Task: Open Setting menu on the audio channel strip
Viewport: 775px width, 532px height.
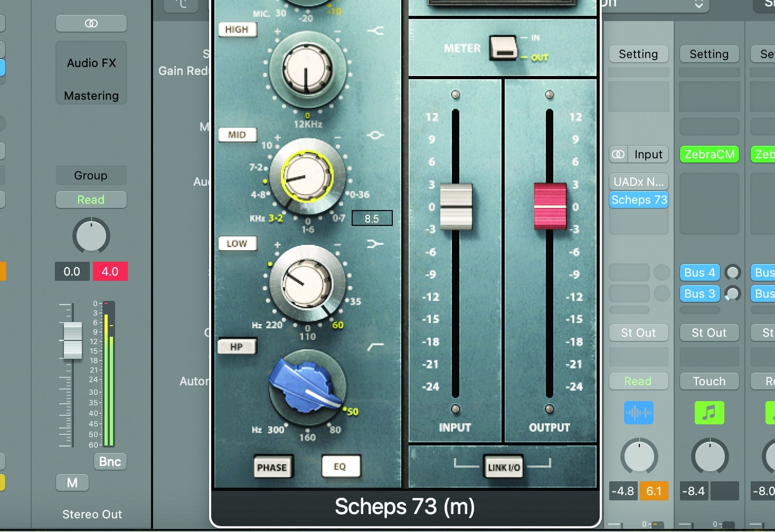Action: (x=638, y=54)
